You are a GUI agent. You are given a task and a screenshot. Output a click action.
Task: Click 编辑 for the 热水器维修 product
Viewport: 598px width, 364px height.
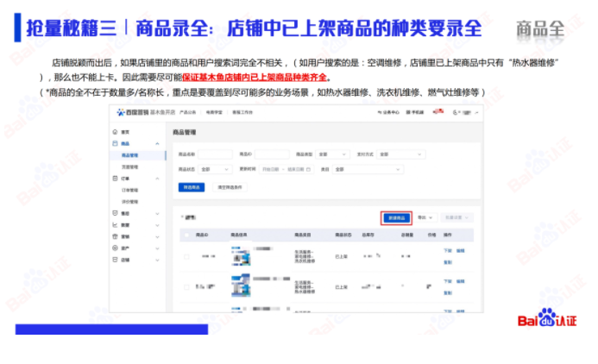461,281
